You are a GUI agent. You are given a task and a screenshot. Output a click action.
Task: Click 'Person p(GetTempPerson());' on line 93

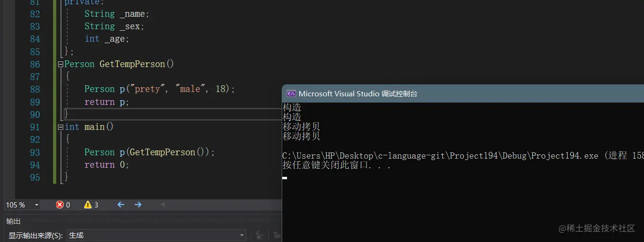click(x=149, y=152)
